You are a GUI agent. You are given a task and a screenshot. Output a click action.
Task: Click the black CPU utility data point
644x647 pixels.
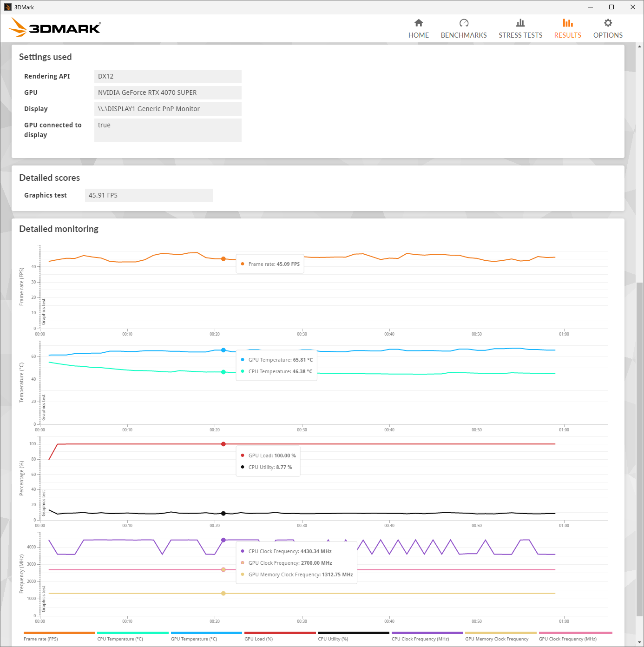click(223, 514)
